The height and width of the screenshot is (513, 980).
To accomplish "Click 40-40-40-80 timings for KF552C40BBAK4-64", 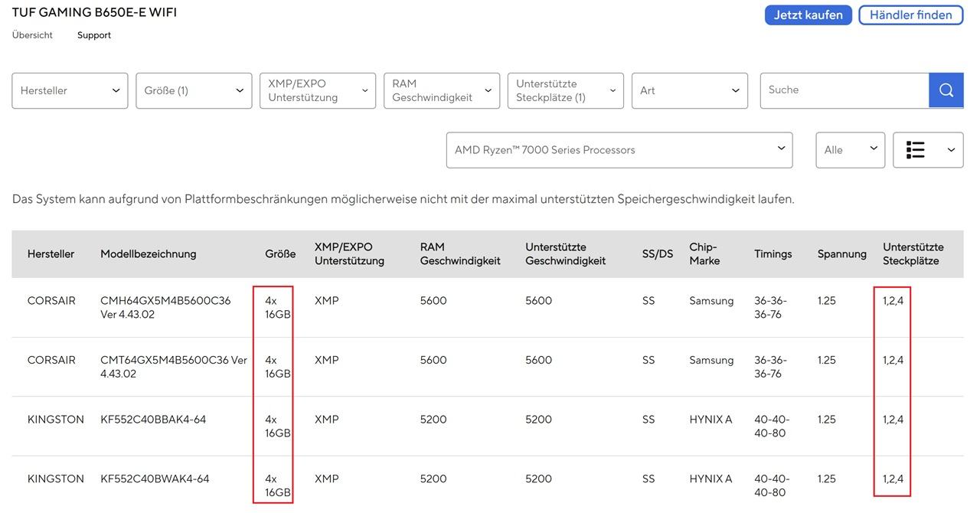I will (772, 426).
